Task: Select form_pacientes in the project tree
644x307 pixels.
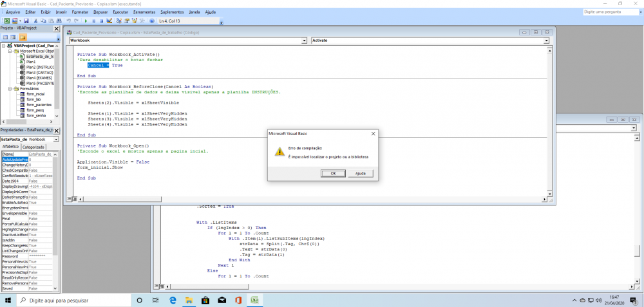Action: tap(39, 105)
